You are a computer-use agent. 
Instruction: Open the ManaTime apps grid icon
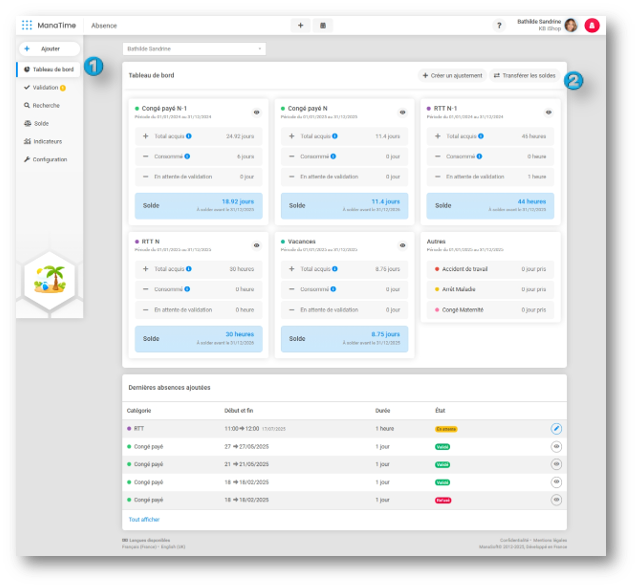[x=27, y=25]
